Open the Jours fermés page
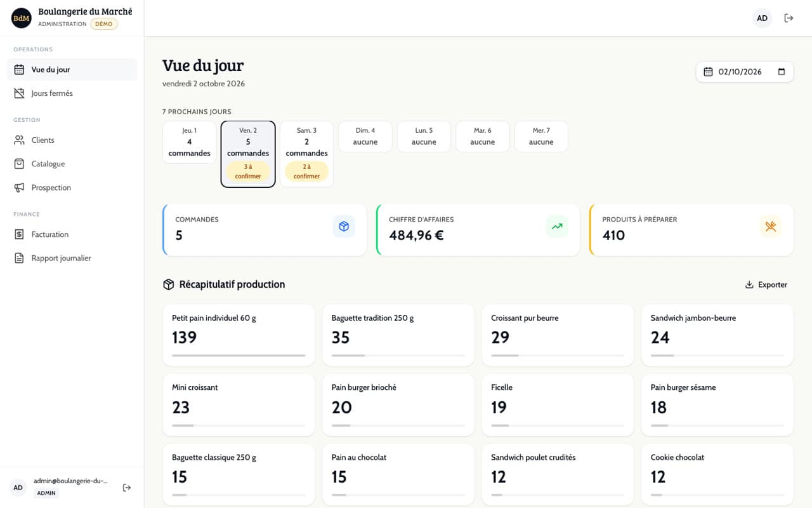Viewport: 812px width, 508px height. pos(72,93)
